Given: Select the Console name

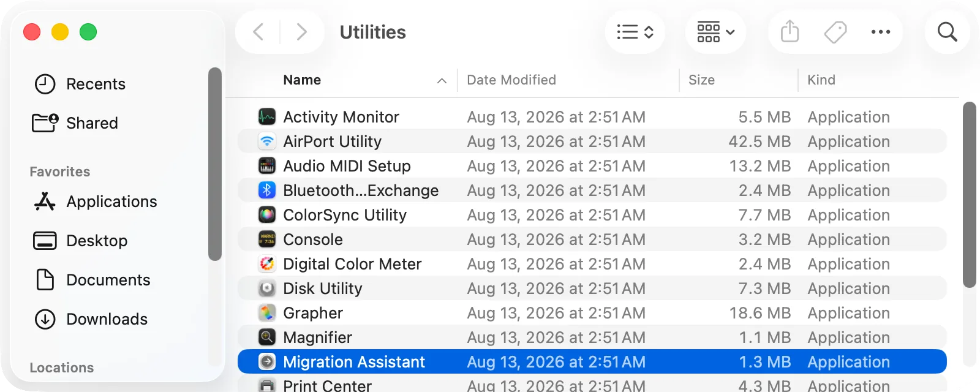Looking at the screenshot, I should tap(313, 239).
